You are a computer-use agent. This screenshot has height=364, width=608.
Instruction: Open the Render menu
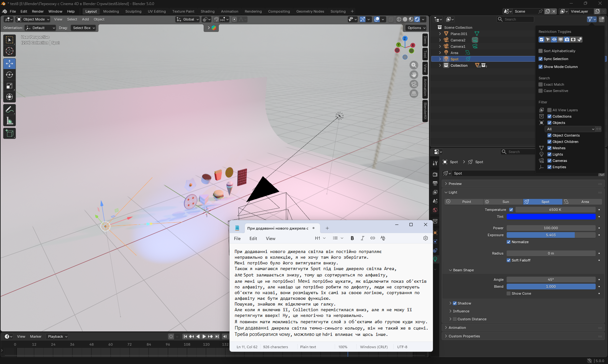[38, 11]
